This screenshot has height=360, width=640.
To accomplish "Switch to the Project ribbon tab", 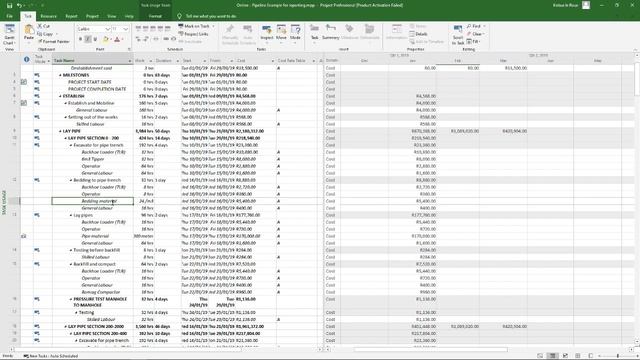I will point(92,16).
